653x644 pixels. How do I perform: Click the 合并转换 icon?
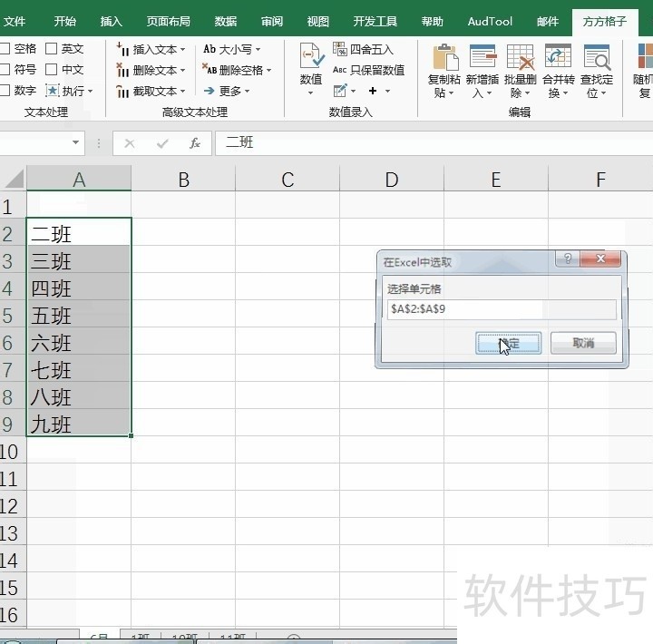coord(558,56)
